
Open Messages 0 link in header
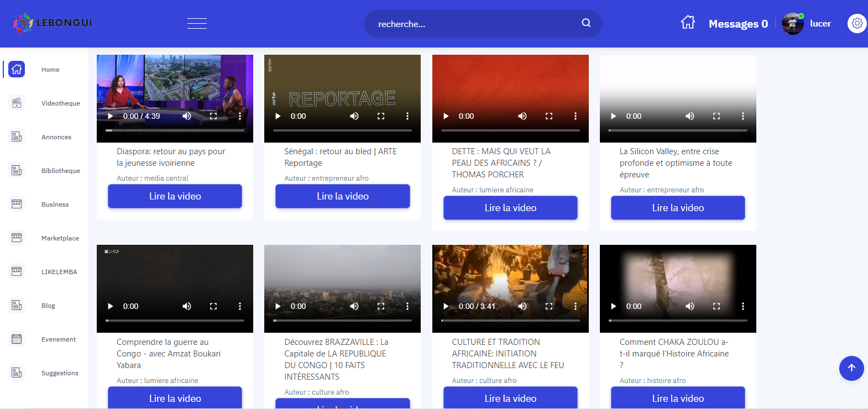point(738,24)
